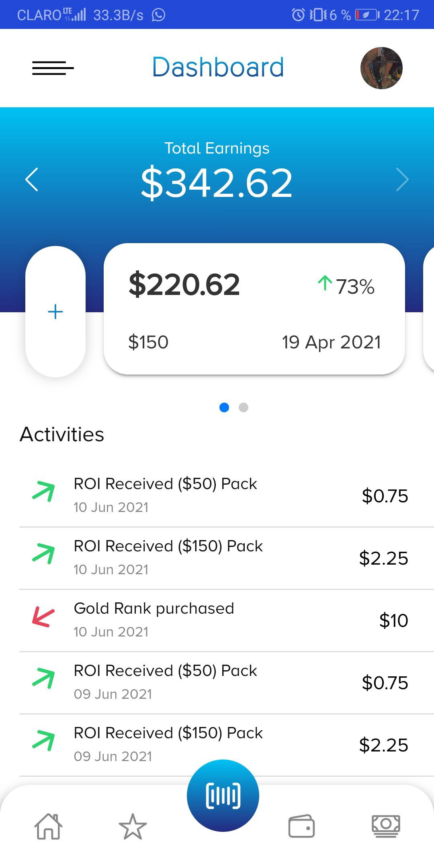The height and width of the screenshot is (868, 434).
Task: Go to next earnings with right chevron
Action: point(402,179)
